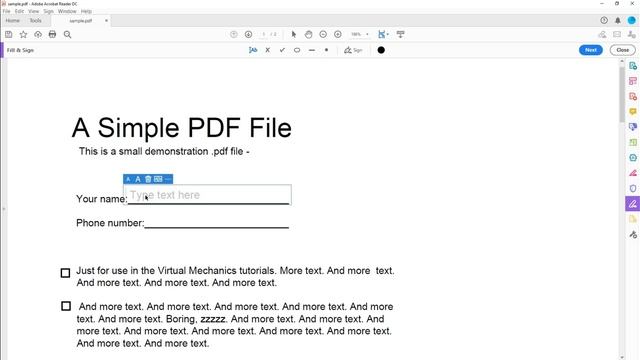Select the Dot tool
640x360 pixels.
click(327, 50)
